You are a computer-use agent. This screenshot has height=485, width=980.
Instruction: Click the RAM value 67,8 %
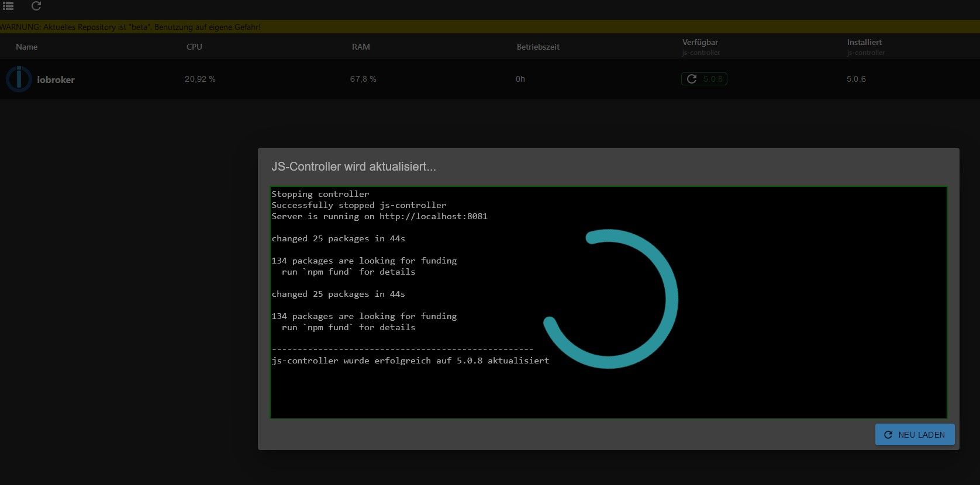[x=363, y=79]
